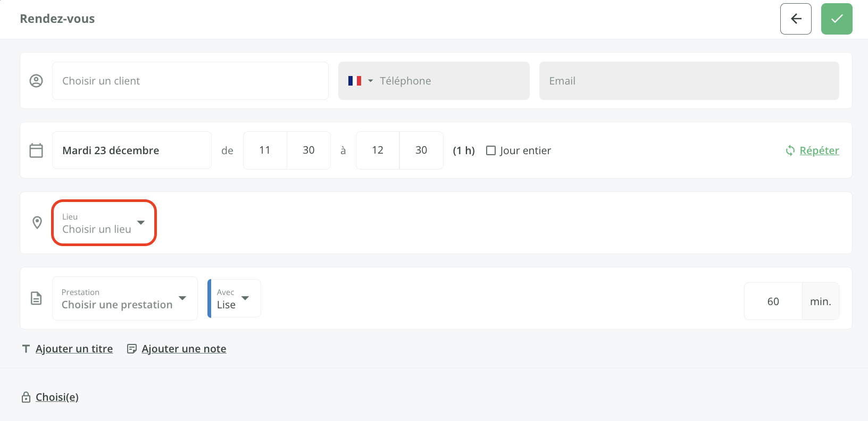This screenshot has width=868, height=421.
Task: Click the Choisi(e) link
Action: 57,397
